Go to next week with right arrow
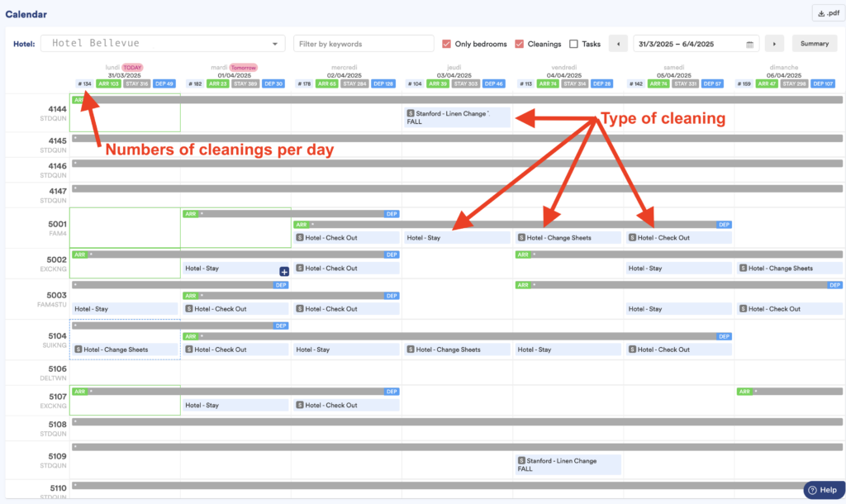This screenshot has width=846, height=504. 774,44
